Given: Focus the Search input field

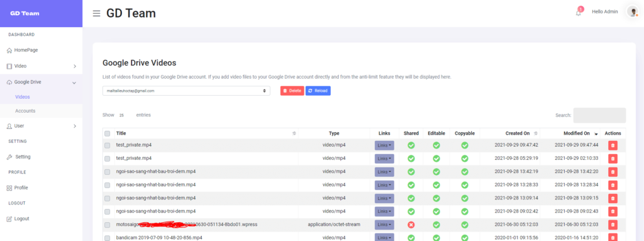Looking at the screenshot, I should click(x=599, y=115).
